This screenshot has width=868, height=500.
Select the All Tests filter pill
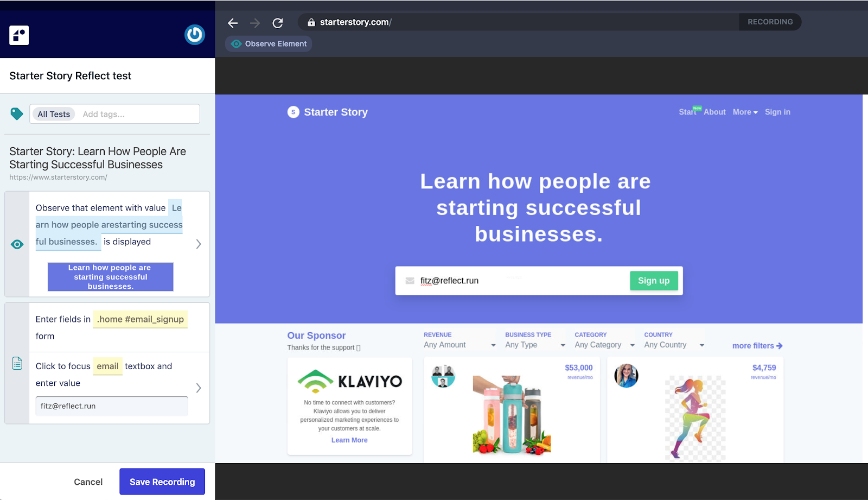(x=53, y=113)
